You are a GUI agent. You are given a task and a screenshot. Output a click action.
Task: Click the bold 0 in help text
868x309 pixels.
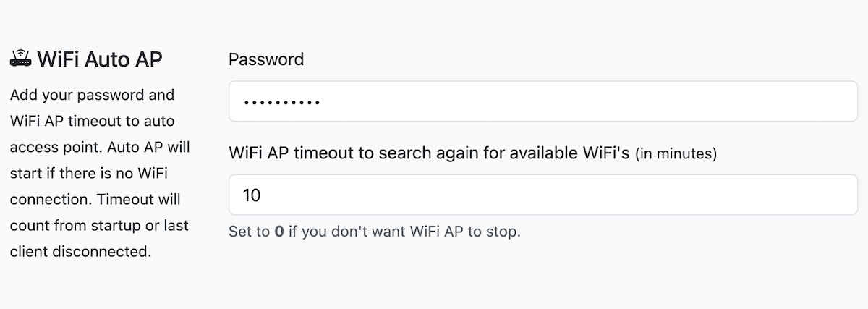[278, 232]
